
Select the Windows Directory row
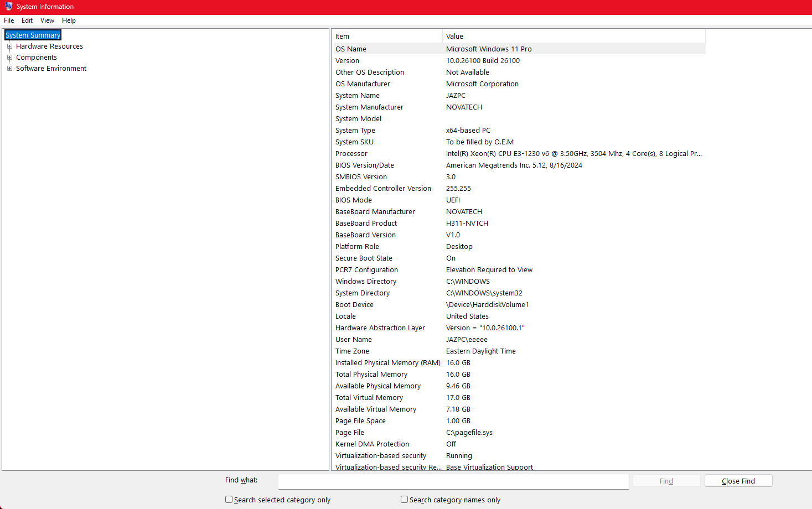520,281
